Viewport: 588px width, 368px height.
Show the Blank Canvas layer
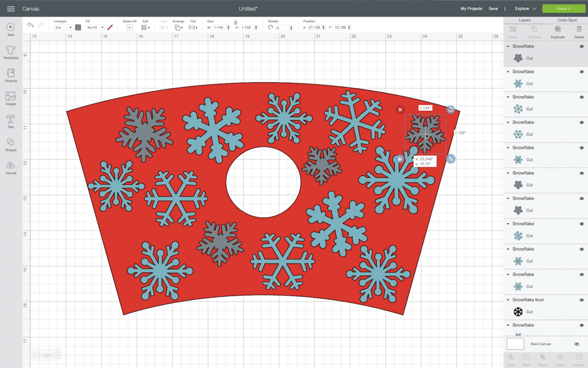pyautogui.click(x=577, y=344)
